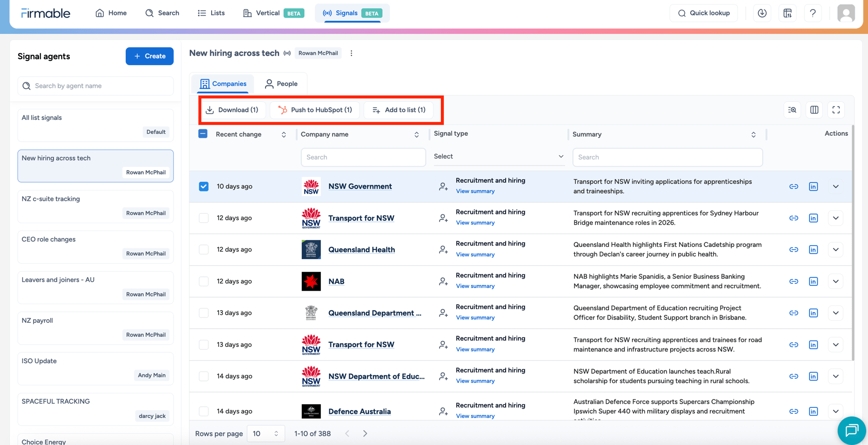Open the Signal type Select dropdown
This screenshot has width=868, height=445.
499,156
